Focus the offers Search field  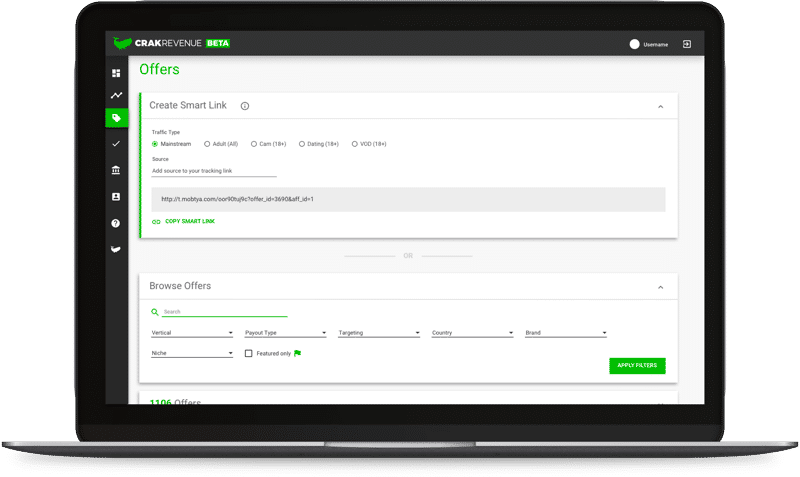224,312
